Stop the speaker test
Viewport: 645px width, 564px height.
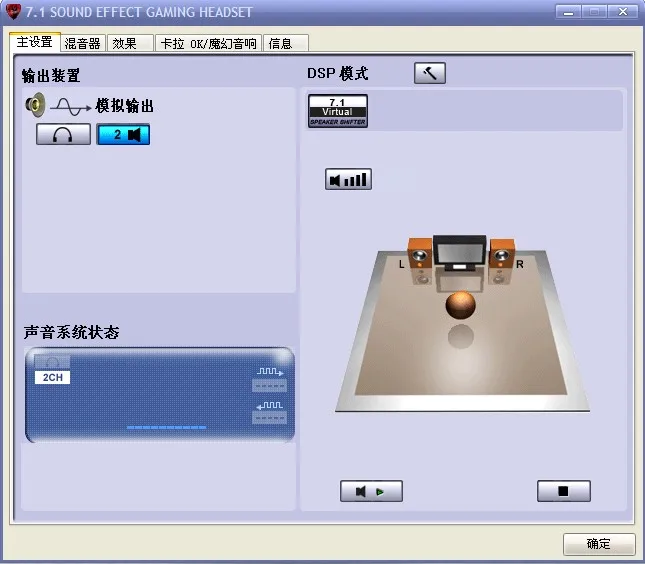pyautogui.click(x=564, y=491)
